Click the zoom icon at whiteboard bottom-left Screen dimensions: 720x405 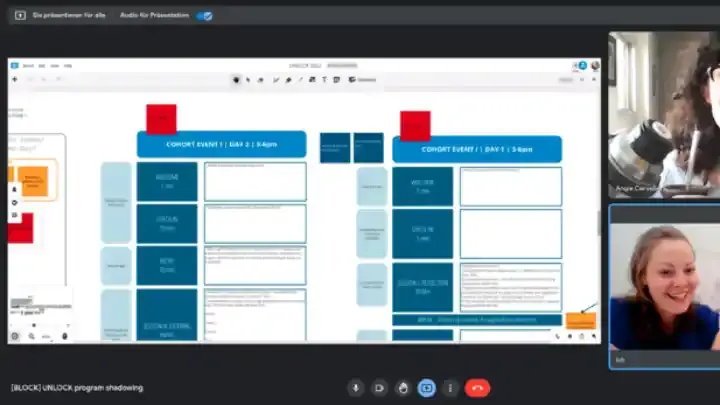pyautogui.click(x=32, y=336)
